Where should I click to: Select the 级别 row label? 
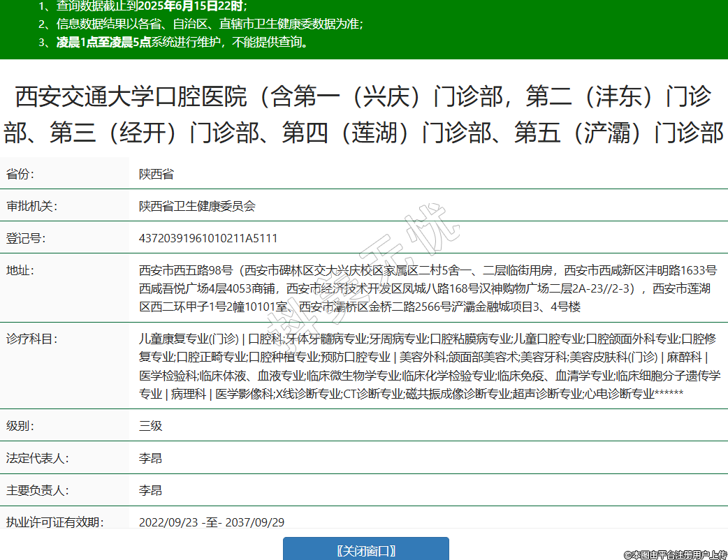point(20,426)
